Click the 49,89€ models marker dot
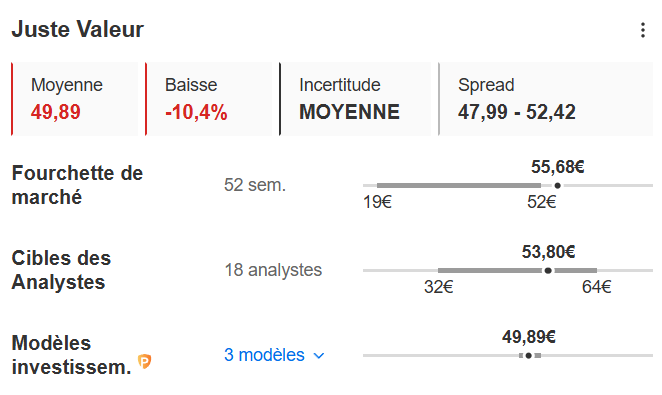 (529, 356)
